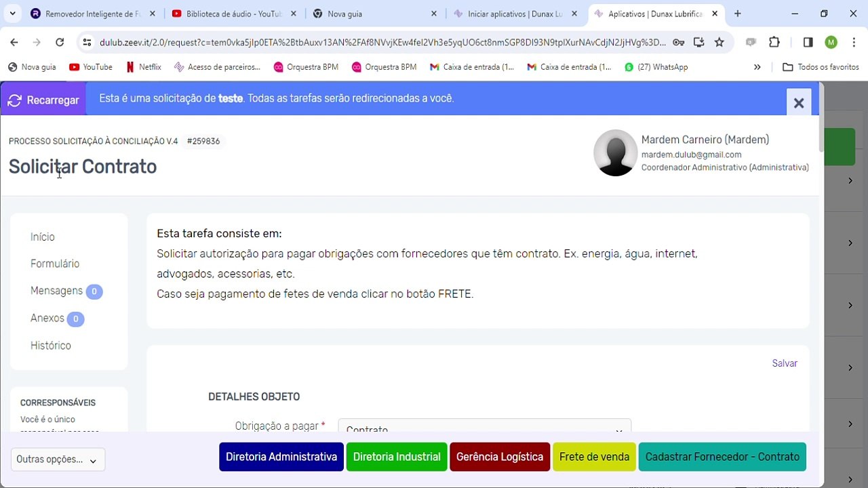Image resolution: width=868 pixels, height=488 pixels.
Task: Open the second Orquestra BPM bookmark
Action: [384, 67]
